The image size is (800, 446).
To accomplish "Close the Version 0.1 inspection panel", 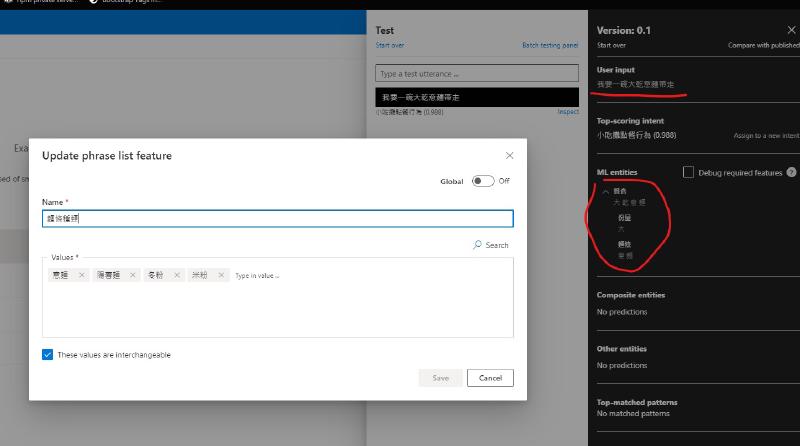I will coord(791,31).
